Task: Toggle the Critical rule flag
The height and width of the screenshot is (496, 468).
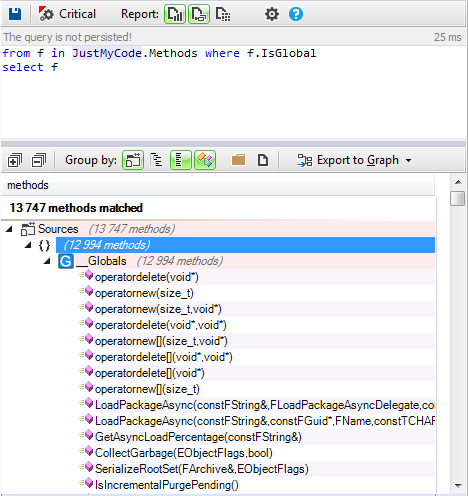Action: click(67, 14)
